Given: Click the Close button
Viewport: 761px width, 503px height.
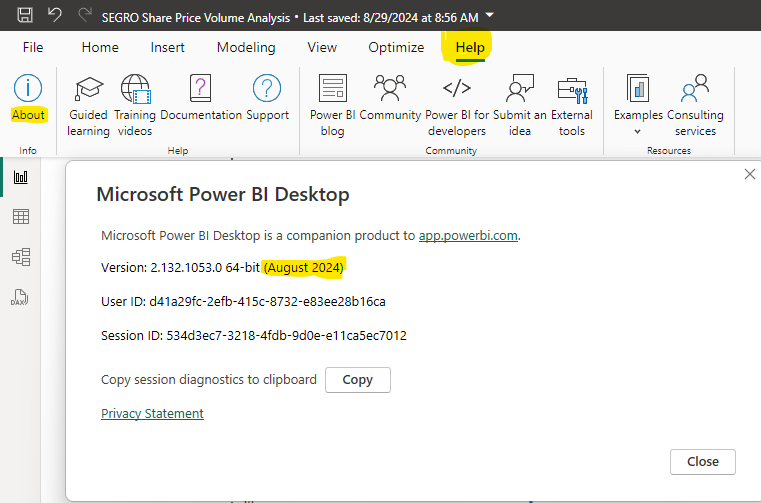Looking at the screenshot, I should pos(703,462).
